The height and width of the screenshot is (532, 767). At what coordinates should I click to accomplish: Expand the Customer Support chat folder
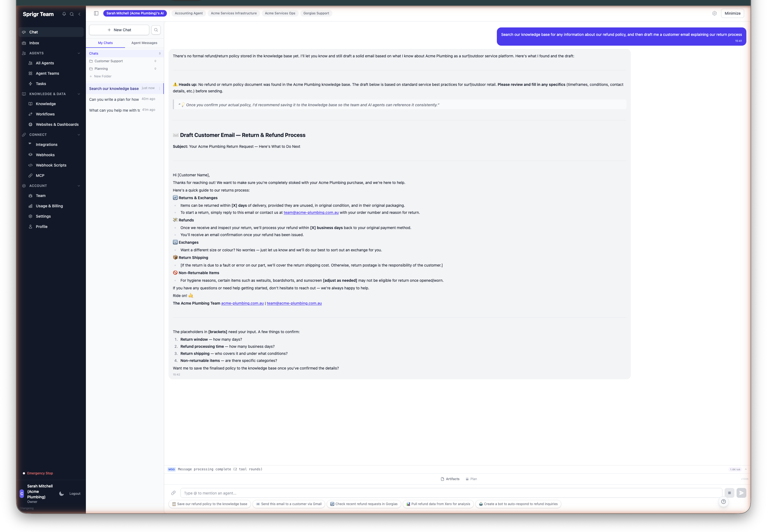click(108, 61)
